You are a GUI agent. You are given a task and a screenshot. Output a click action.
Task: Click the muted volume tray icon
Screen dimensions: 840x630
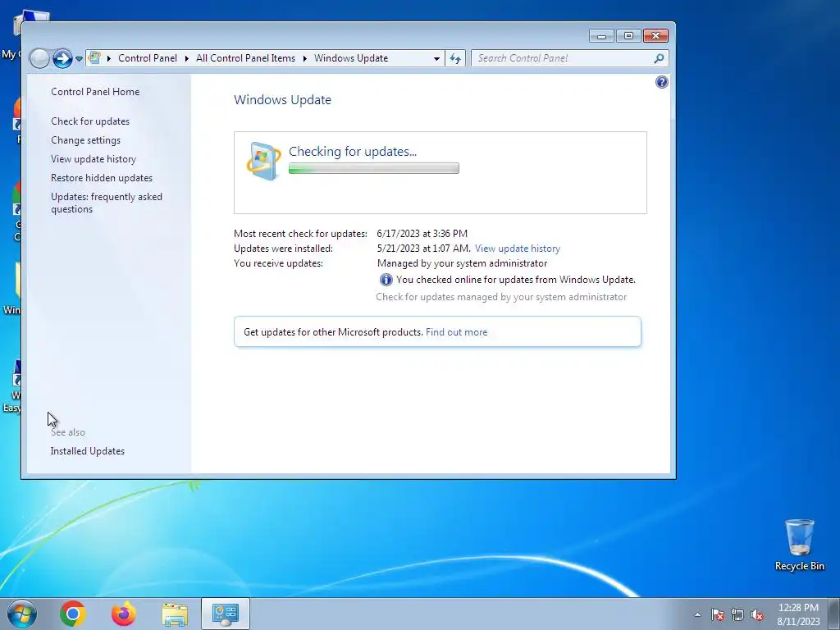(757, 614)
